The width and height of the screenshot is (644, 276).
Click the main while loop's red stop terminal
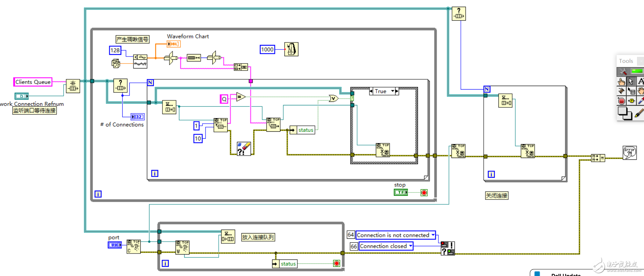[424, 192]
